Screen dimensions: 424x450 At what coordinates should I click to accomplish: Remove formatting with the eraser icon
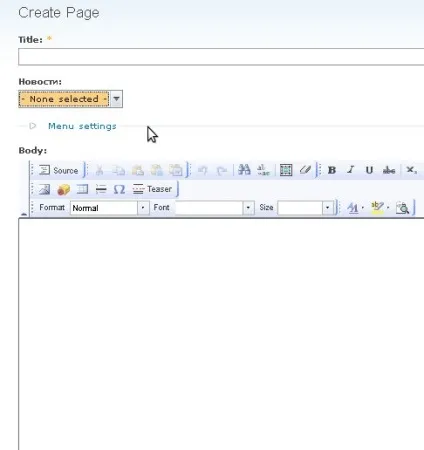point(305,170)
